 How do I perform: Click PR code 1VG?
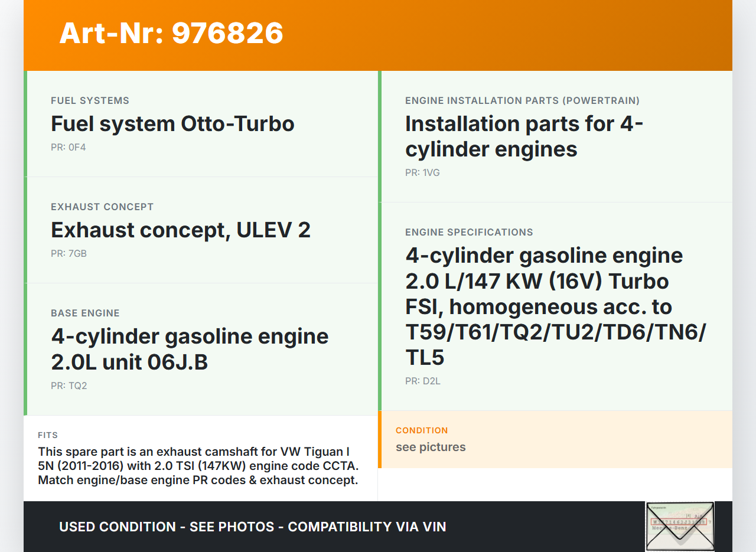click(x=422, y=172)
